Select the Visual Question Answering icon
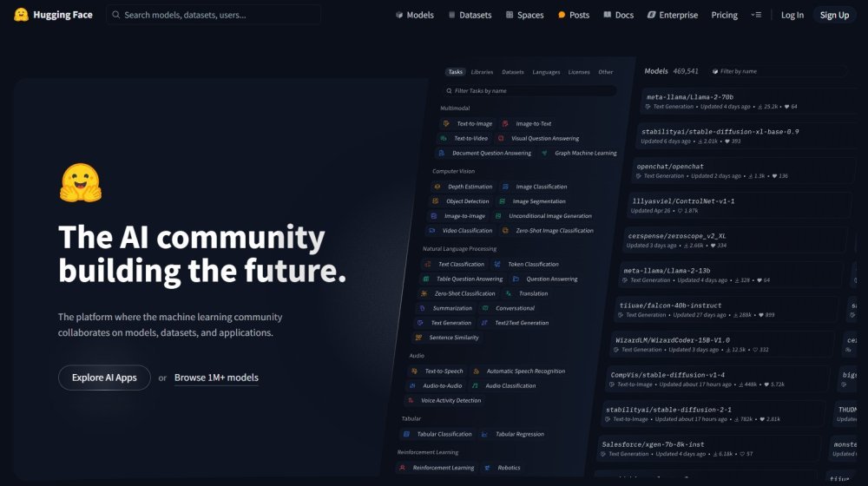868x486 pixels. point(501,138)
